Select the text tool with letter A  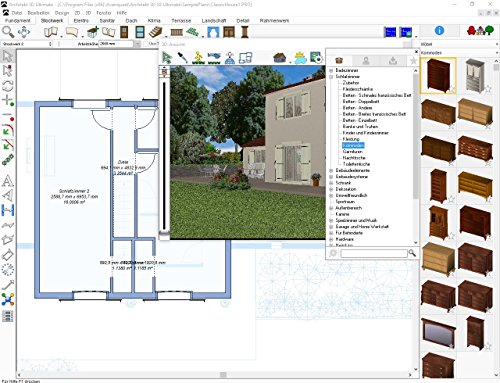(x=8, y=181)
